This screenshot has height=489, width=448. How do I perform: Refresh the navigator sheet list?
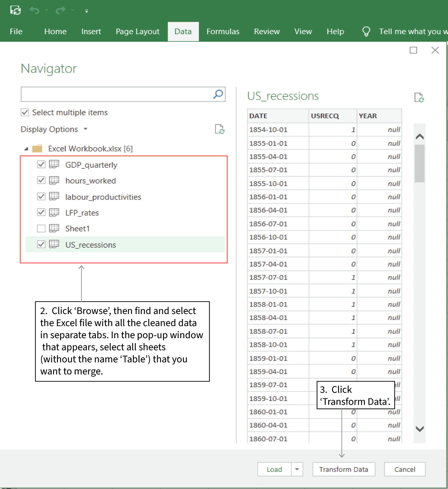(x=220, y=129)
